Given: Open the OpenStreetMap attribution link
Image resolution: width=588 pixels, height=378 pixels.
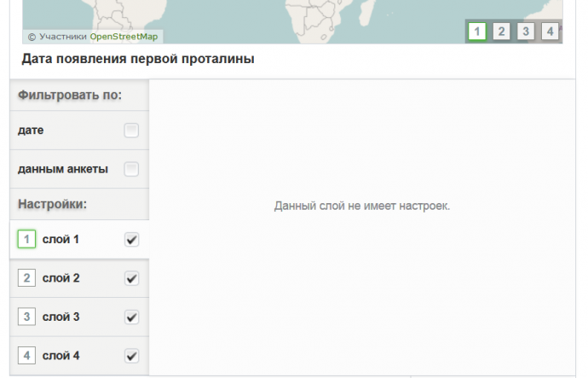Looking at the screenshot, I should click(x=124, y=37).
